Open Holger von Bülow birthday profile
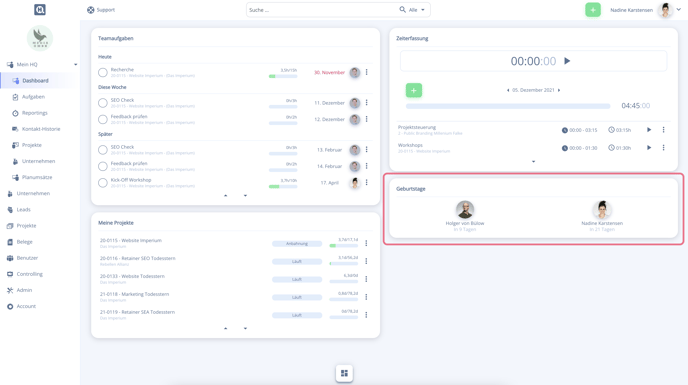The width and height of the screenshot is (688, 385). tap(465, 209)
